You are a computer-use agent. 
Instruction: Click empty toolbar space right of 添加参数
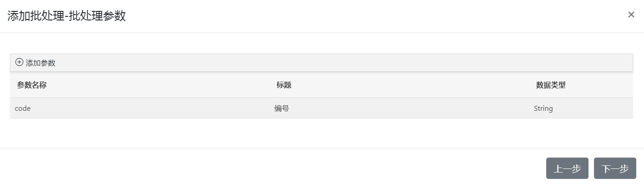318,63
